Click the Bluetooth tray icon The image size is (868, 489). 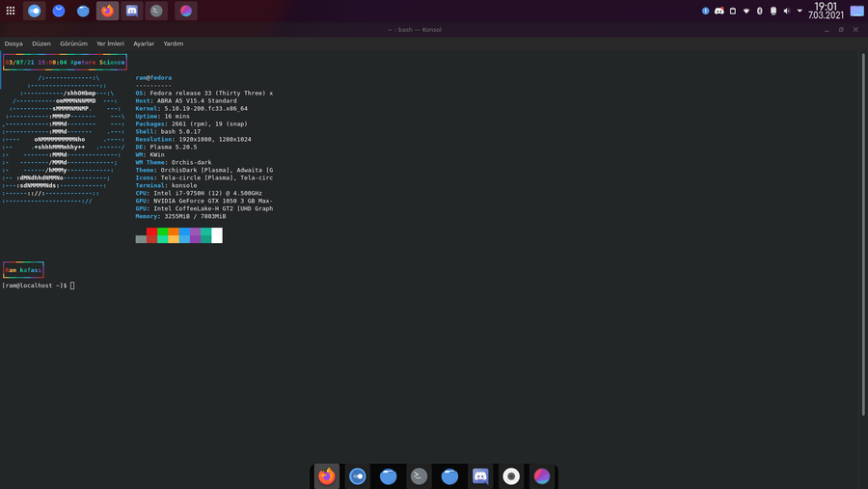pyautogui.click(x=759, y=11)
